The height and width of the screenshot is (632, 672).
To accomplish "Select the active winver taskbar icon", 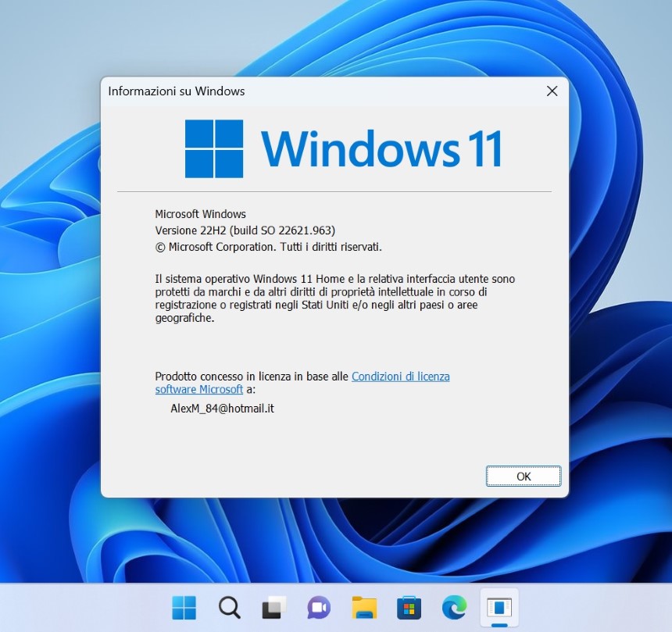I will coord(499,607).
